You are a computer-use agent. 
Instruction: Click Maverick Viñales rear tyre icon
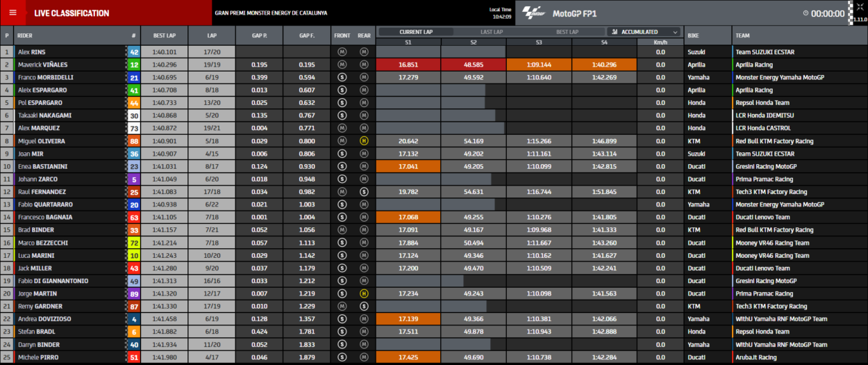(x=364, y=65)
